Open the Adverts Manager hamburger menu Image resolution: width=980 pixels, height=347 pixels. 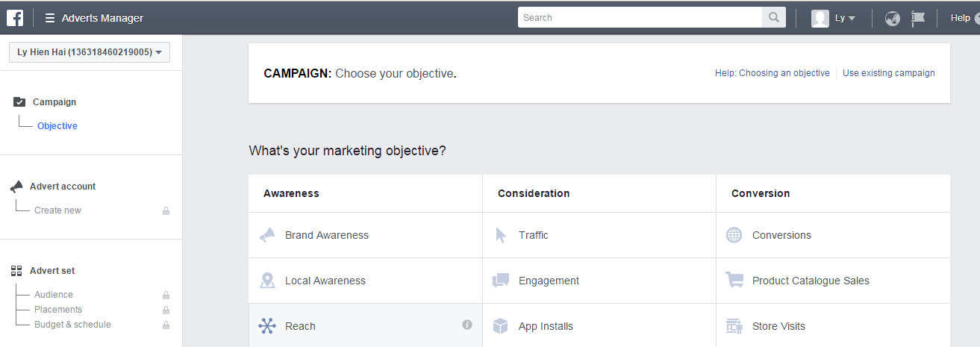tap(50, 18)
